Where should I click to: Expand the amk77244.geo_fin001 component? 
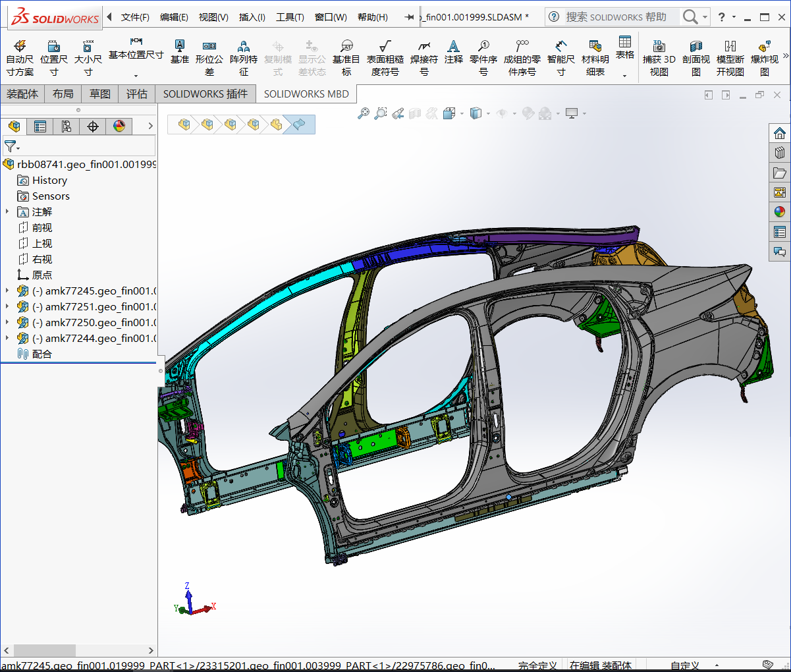click(x=7, y=338)
